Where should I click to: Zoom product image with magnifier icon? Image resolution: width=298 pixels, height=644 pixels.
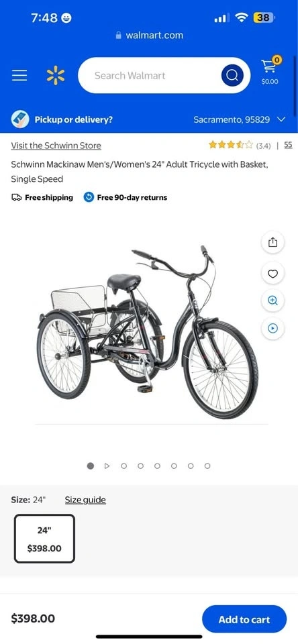273,301
